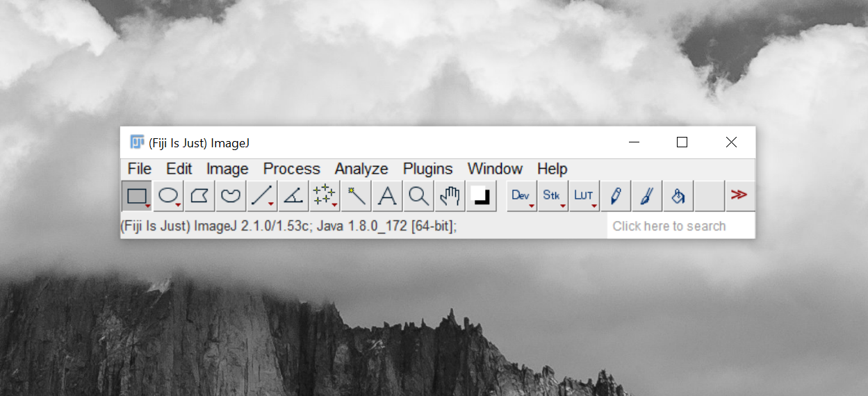Screen dimensions: 868x396
Task: Click the ImageJ version status bar text
Action: coord(288,226)
